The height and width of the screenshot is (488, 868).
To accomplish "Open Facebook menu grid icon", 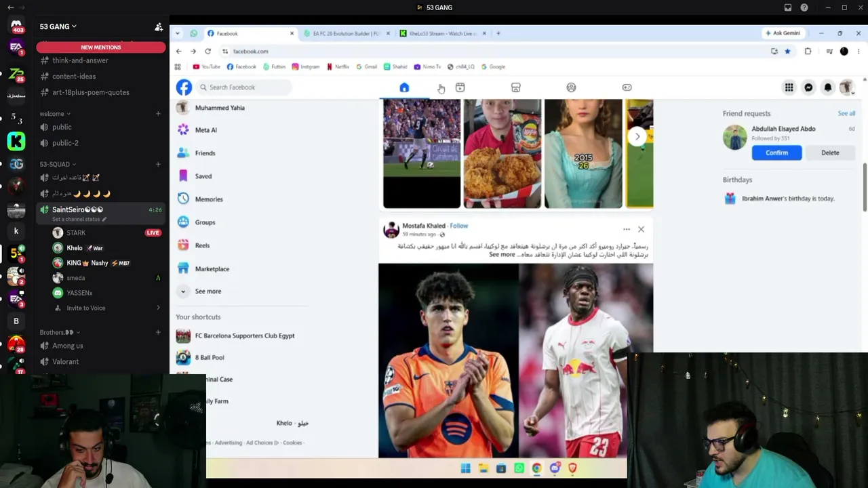I will 789,87.
